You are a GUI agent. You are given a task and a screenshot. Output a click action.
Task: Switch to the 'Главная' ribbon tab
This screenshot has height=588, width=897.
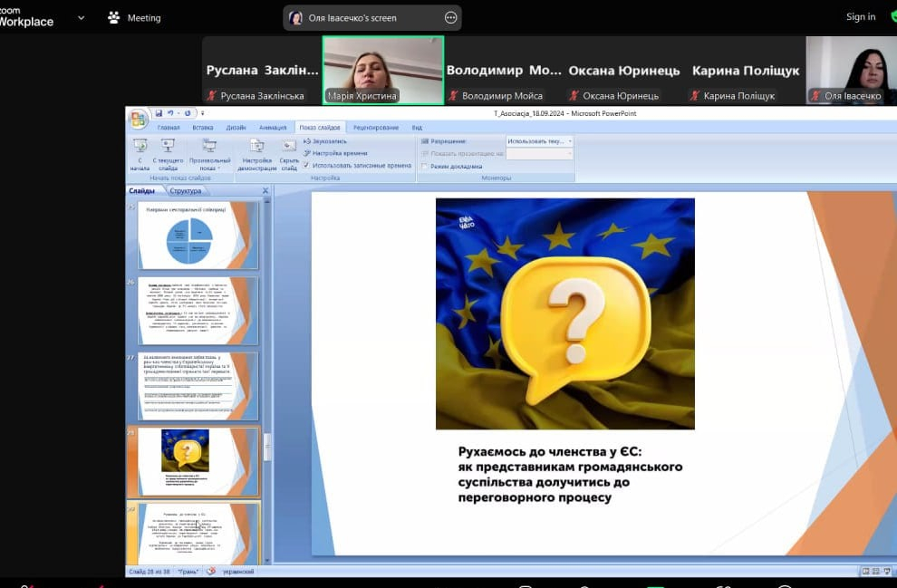pos(169,128)
